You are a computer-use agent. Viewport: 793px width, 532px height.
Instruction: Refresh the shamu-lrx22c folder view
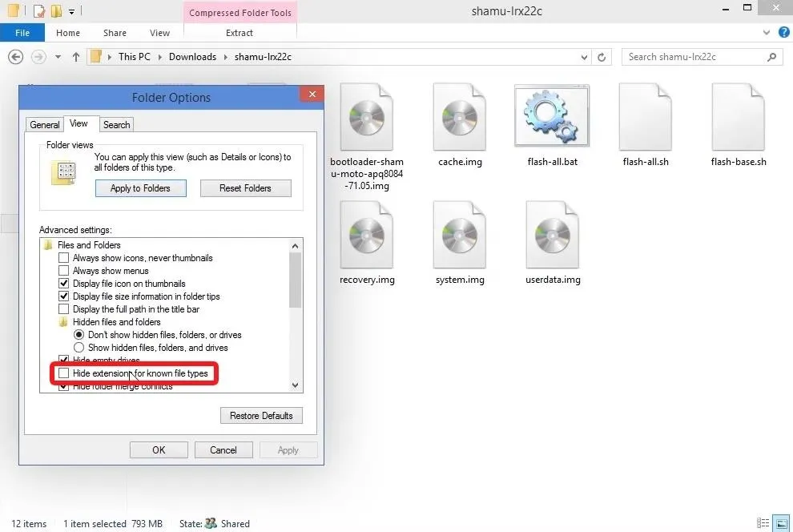point(602,57)
